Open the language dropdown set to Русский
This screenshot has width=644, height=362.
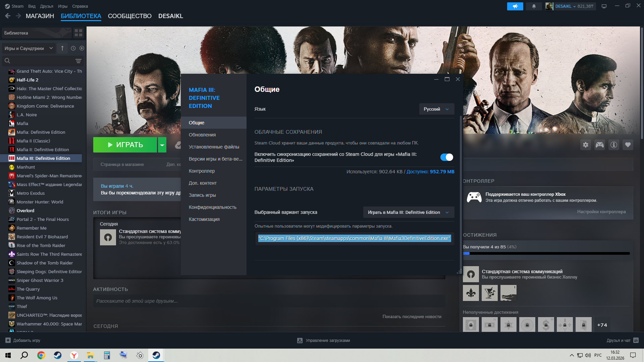[x=437, y=109]
